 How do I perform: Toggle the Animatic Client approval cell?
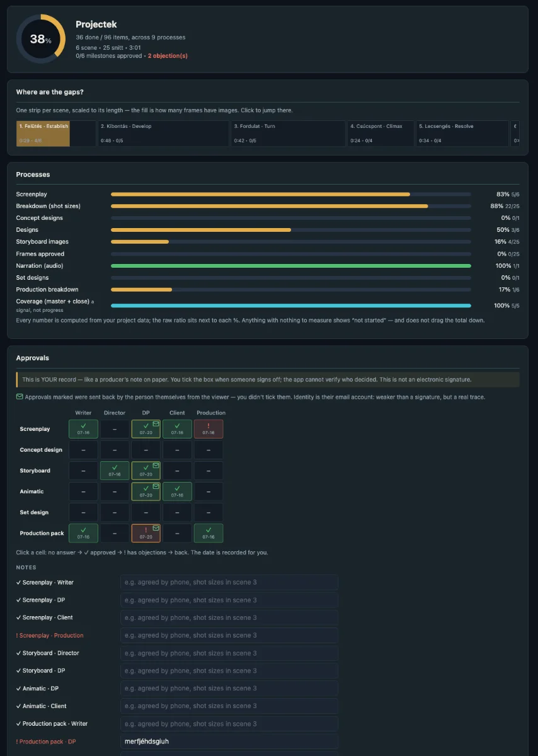click(x=177, y=491)
